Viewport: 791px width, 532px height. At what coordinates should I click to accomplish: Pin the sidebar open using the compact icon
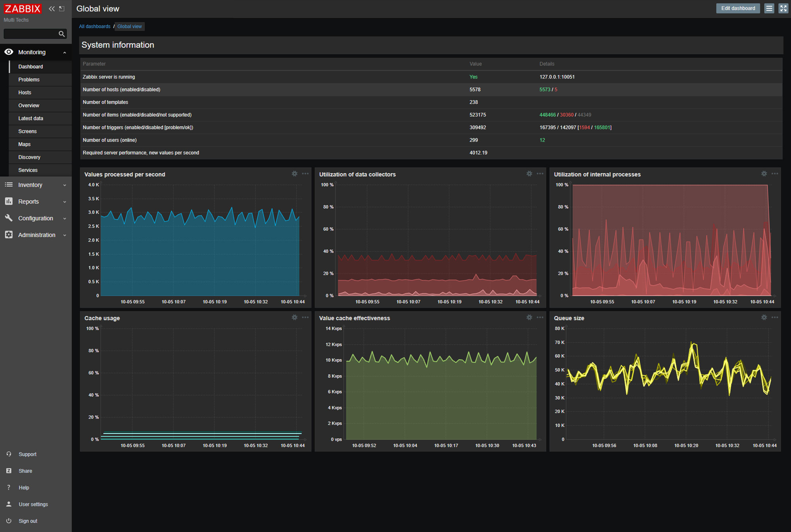tap(62, 8)
